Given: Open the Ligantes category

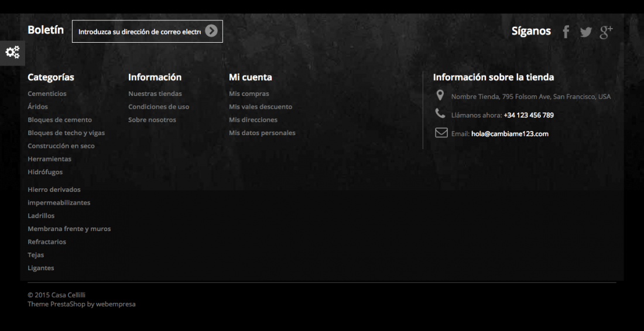Looking at the screenshot, I should [40, 268].
